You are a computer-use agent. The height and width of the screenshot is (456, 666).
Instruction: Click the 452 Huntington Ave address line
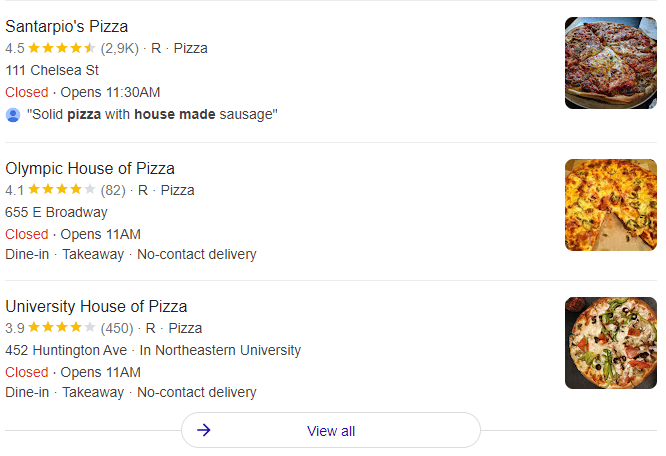[153, 350]
